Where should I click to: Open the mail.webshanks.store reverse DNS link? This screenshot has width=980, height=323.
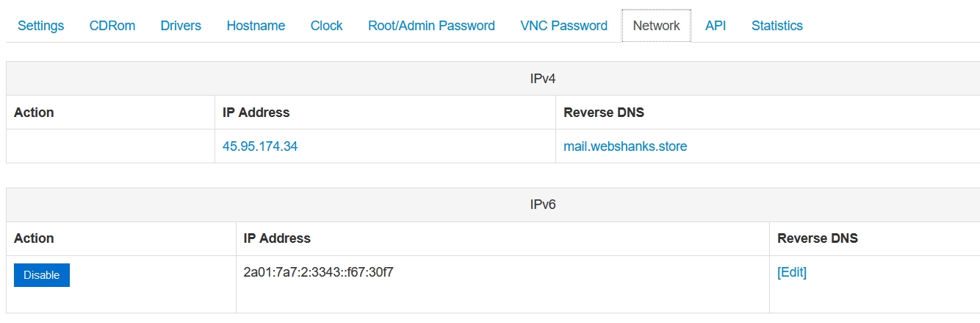coord(625,146)
